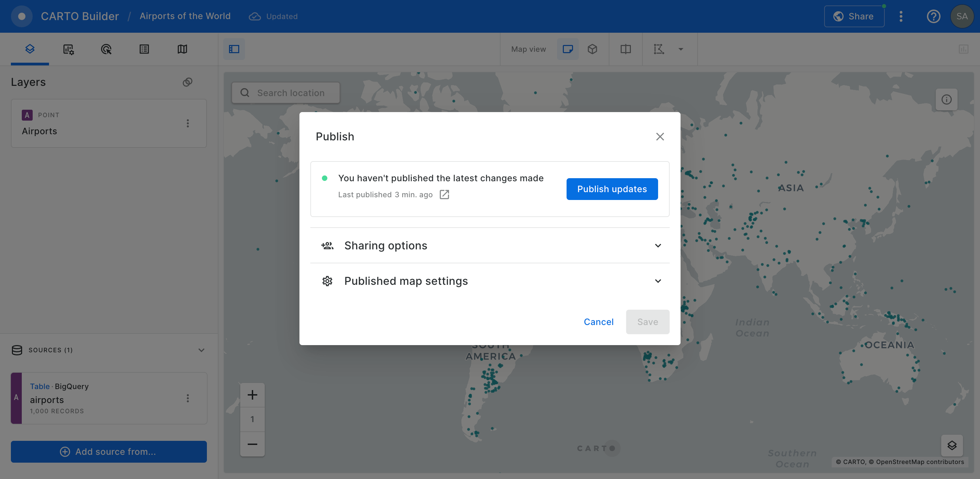Enable split dual map view

pyautogui.click(x=625, y=49)
